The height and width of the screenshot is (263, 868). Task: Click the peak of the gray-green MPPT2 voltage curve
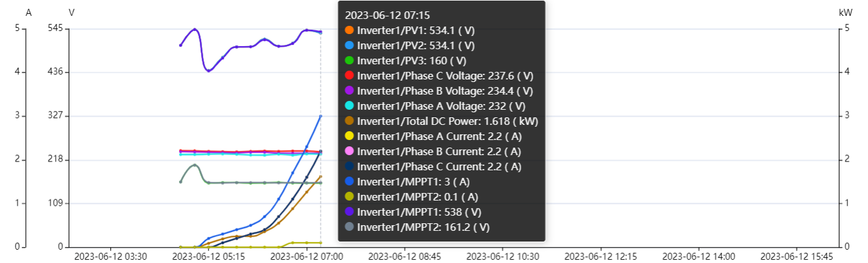click(195, 165)
